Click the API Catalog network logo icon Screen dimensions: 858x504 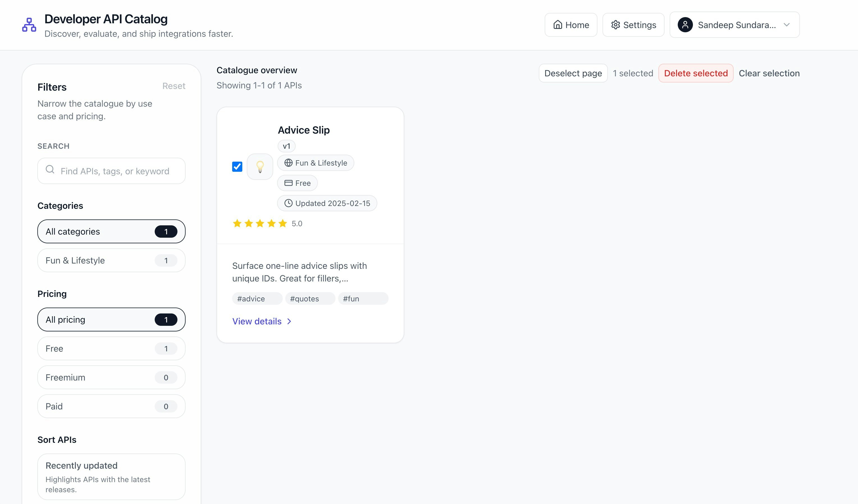[29, 25]
